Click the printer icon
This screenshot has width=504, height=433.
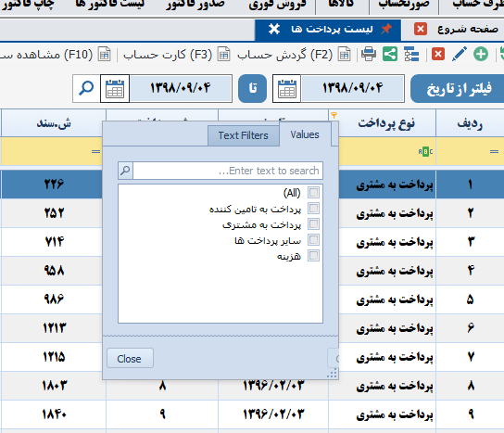[369, 54]
